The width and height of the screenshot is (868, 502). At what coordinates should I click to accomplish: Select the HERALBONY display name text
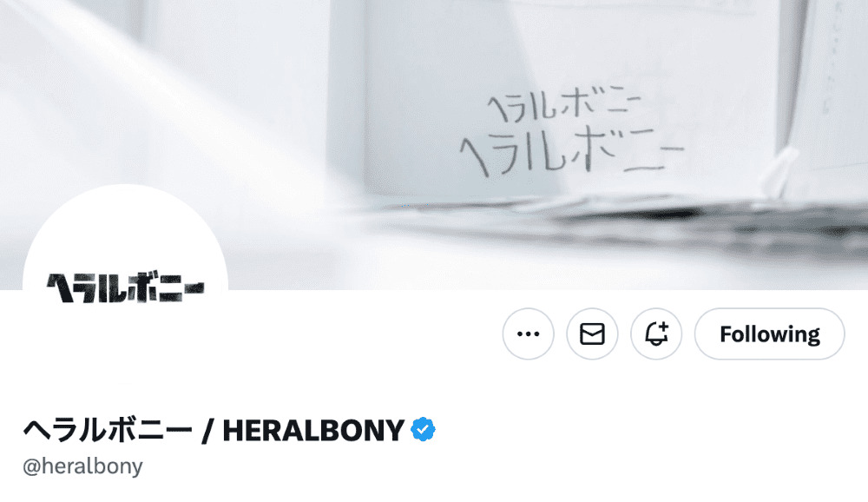coord(313,430)
